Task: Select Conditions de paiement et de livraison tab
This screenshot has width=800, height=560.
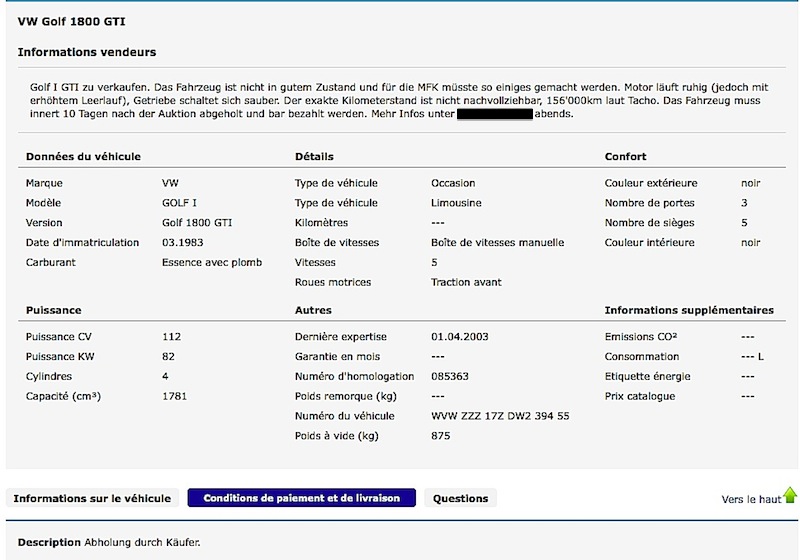Action: coord(302,498)
